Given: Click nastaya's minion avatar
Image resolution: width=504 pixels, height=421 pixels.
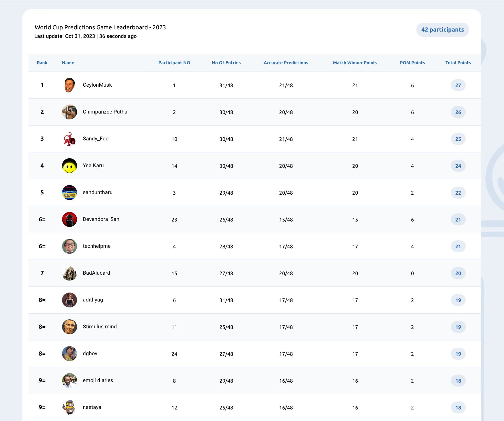Looking at the screenshot, I should [x=70, y=407].
